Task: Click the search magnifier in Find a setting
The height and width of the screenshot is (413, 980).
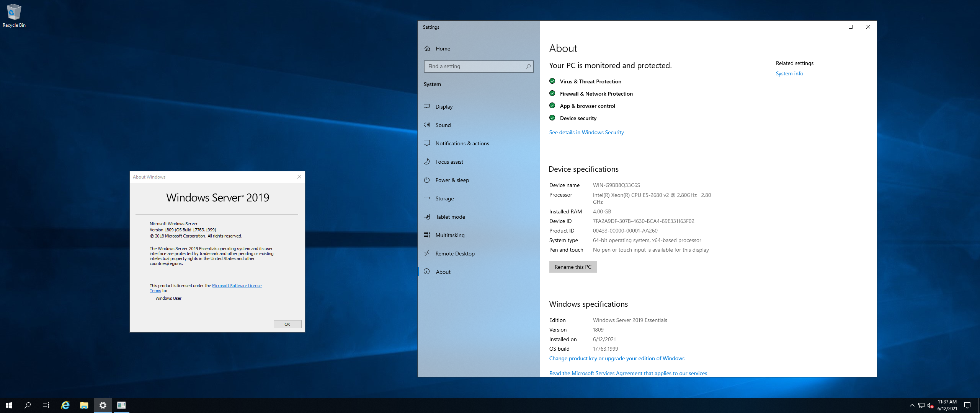Action: (528, 66)
